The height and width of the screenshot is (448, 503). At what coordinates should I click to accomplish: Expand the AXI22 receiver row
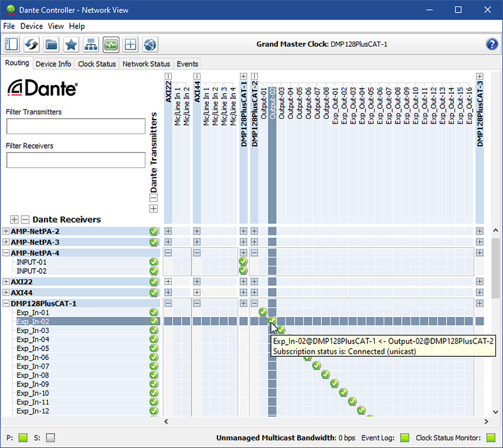[6, 282]
